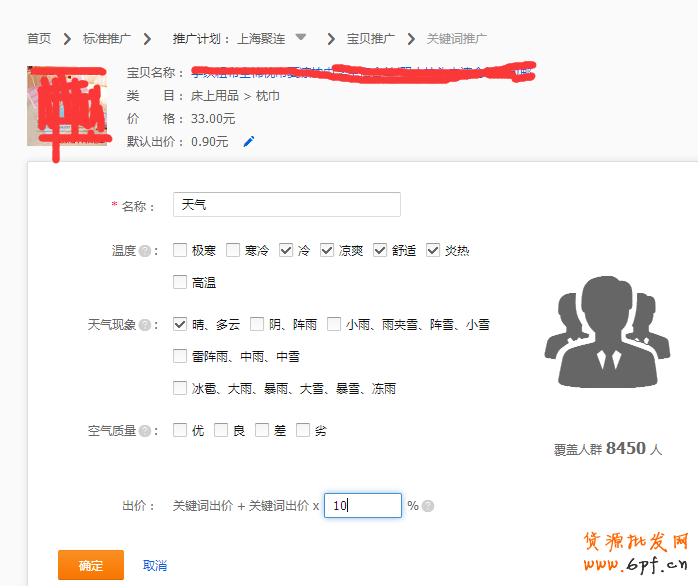Focus the bid percentage input box
This screenshot has height=586, width=698.
(x=362, y=506)
